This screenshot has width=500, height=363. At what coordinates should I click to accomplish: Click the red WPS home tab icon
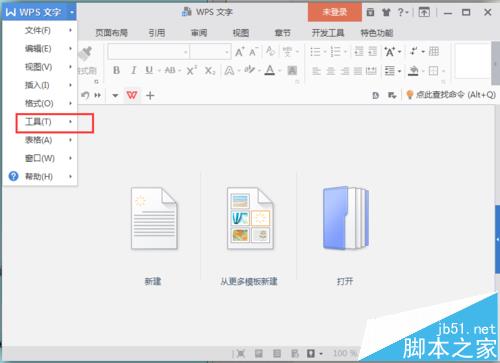132,95
